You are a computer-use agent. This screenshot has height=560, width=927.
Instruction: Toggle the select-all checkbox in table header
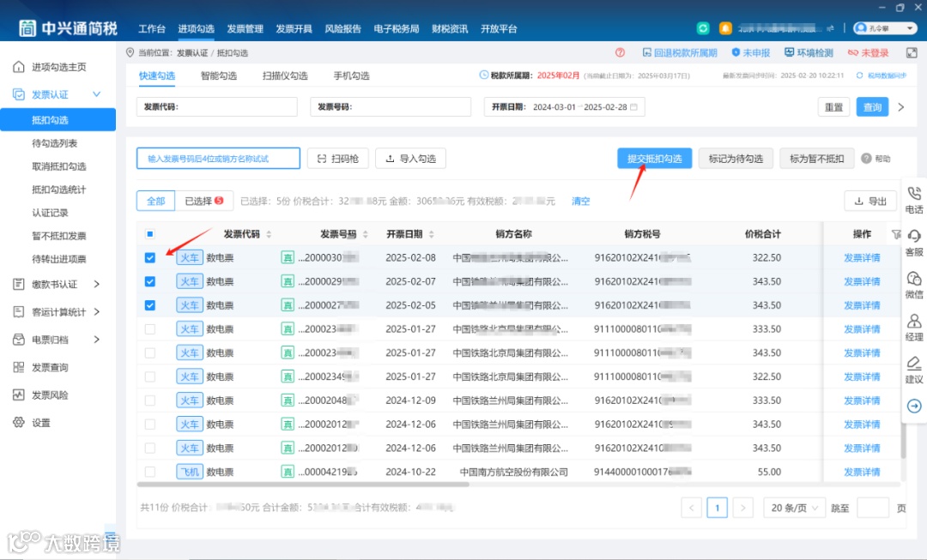[150, 232]
